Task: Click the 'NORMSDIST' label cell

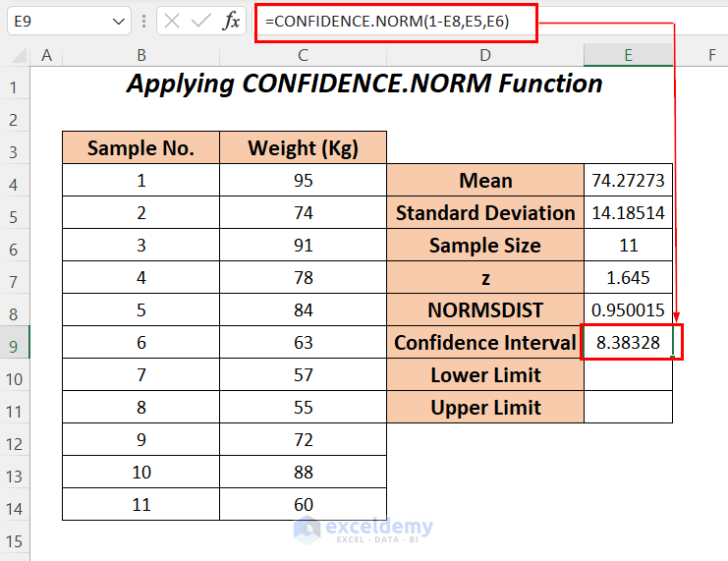Action: coord(485,309)
